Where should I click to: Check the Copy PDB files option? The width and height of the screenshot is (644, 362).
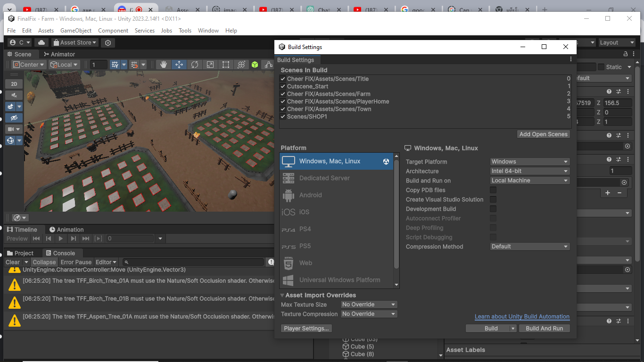point(493,190)
